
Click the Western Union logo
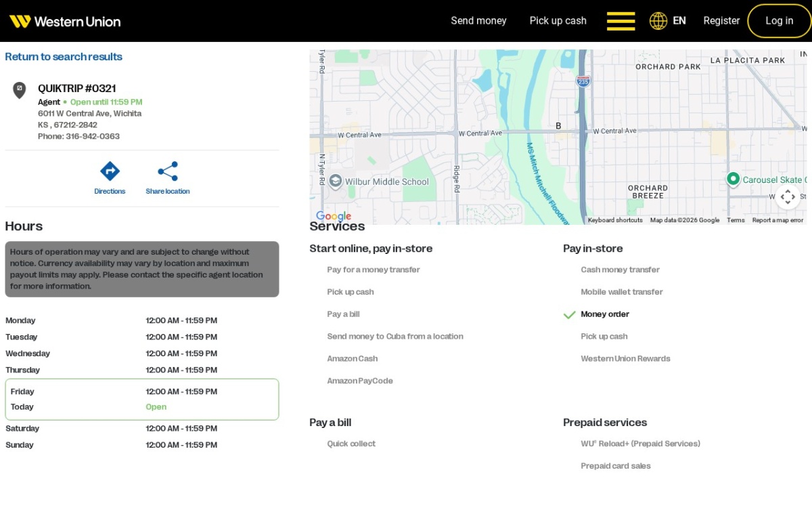pos(65,21)
